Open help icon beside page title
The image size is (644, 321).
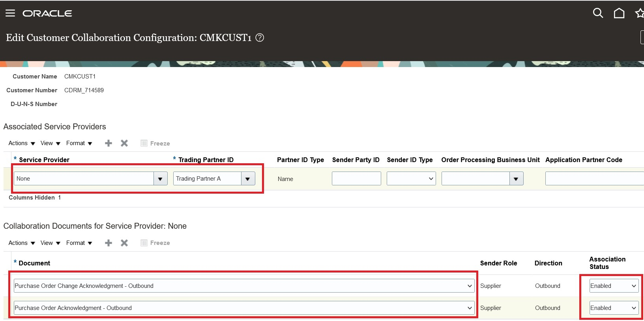click(260, 37)
